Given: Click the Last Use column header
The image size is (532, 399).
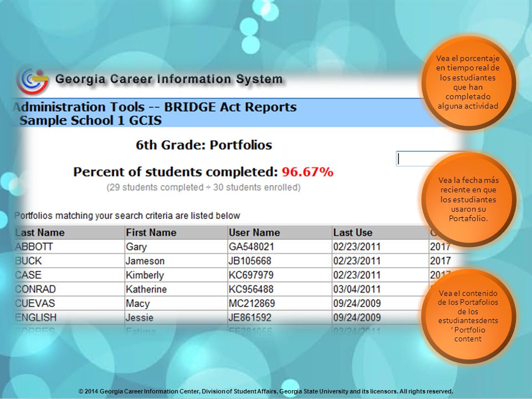Looking at the screenshot, I should 353,232.
